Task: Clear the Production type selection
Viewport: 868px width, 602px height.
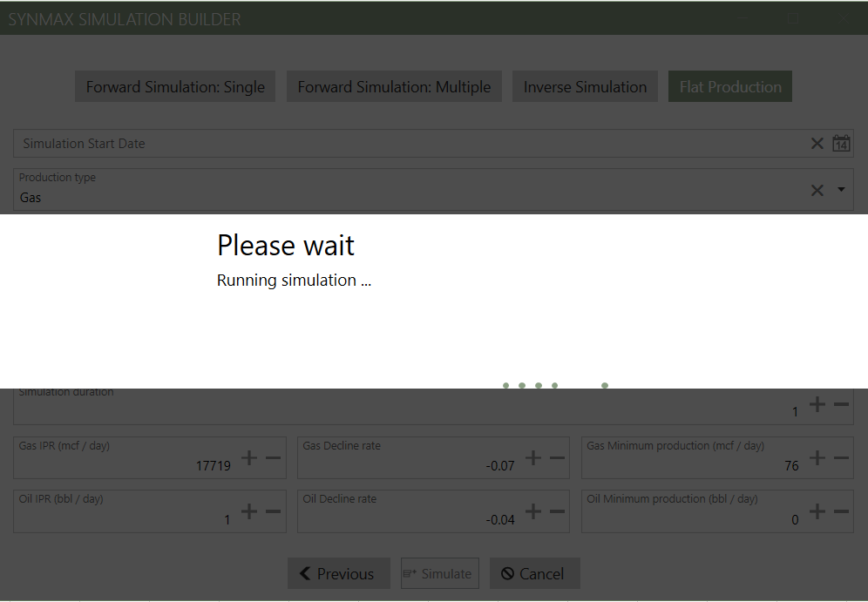Action: point(817,190)
